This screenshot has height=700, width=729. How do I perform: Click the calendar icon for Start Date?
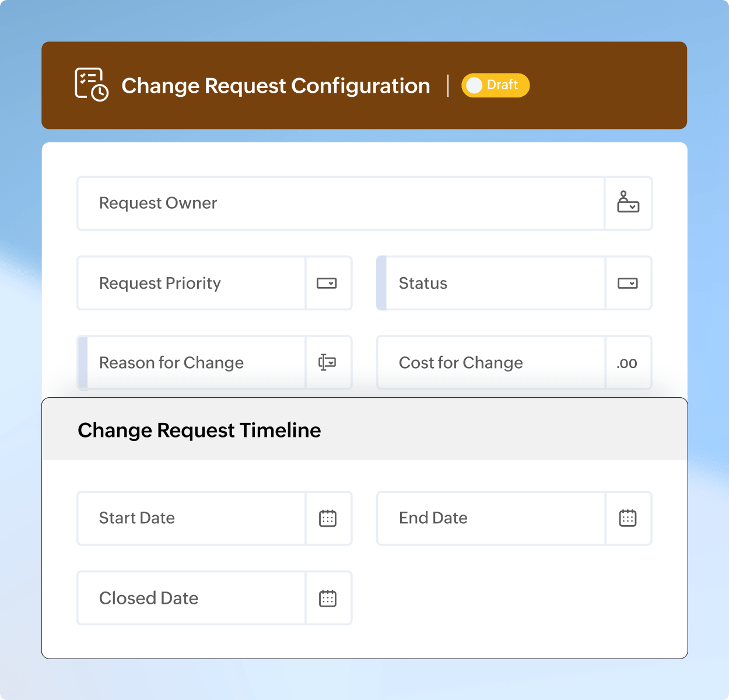[x=328, y=518]
